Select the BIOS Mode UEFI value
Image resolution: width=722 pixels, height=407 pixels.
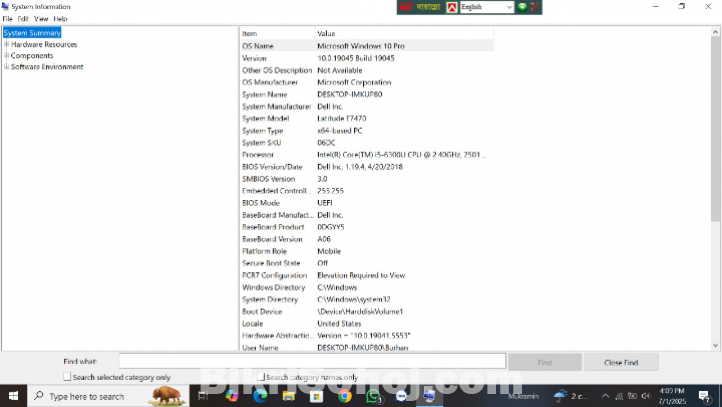(x=325, y=203)
